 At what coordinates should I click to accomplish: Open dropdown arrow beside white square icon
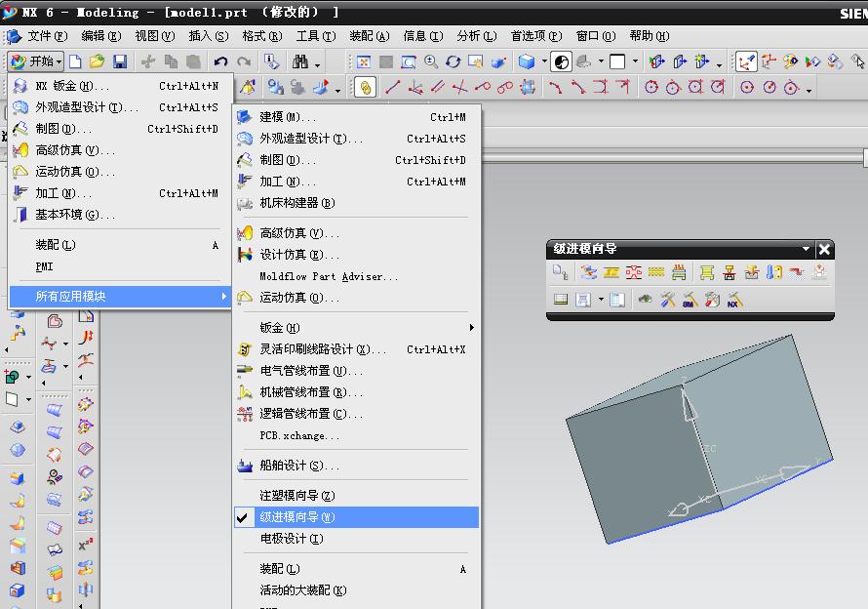pyautogui.click(x=635, y=61)
